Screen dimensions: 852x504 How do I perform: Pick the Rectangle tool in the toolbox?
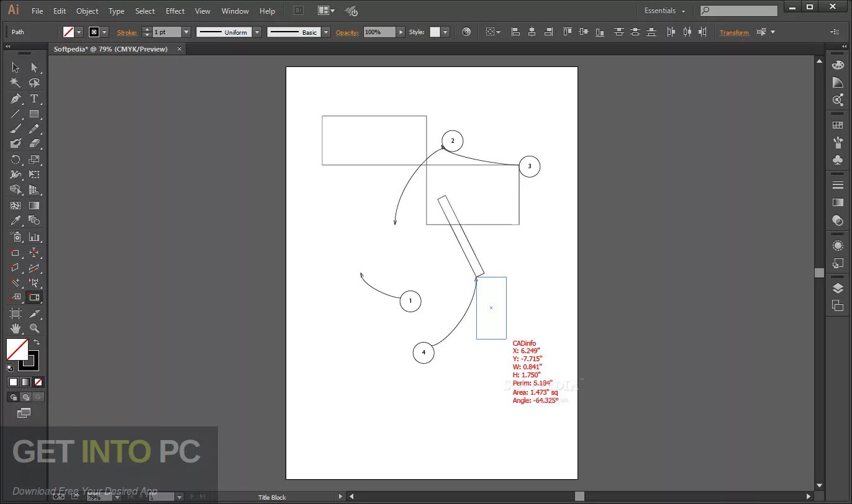(x=34, y=114)
